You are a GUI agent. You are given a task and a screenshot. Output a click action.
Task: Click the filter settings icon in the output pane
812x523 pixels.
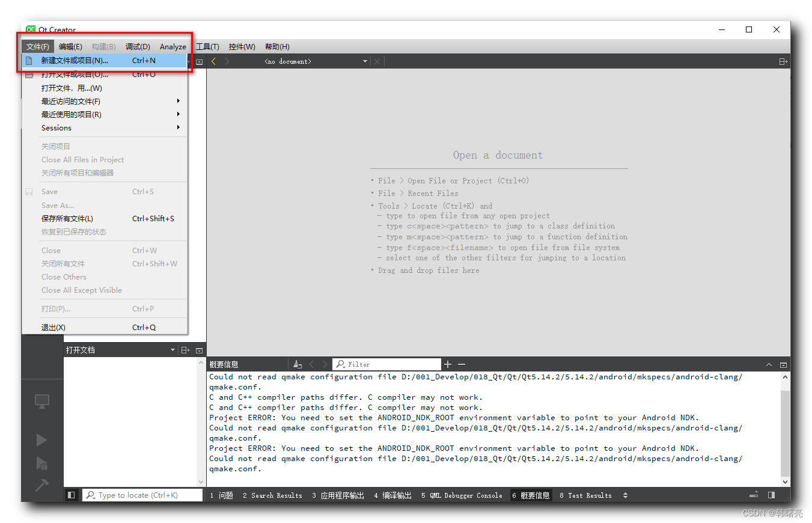pos(297,364)
